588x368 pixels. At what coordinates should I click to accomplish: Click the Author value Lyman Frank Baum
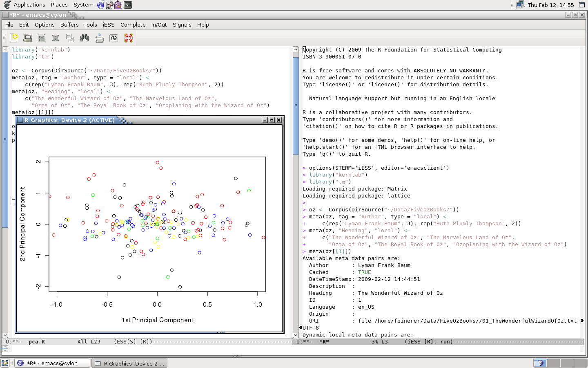(384, 265)
